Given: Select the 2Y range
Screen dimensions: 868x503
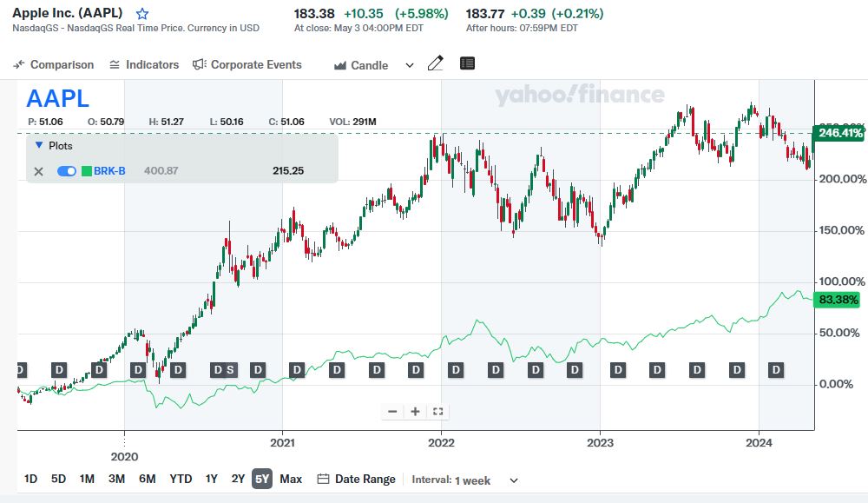Looking at the screenshot, I should click(238, 480).
